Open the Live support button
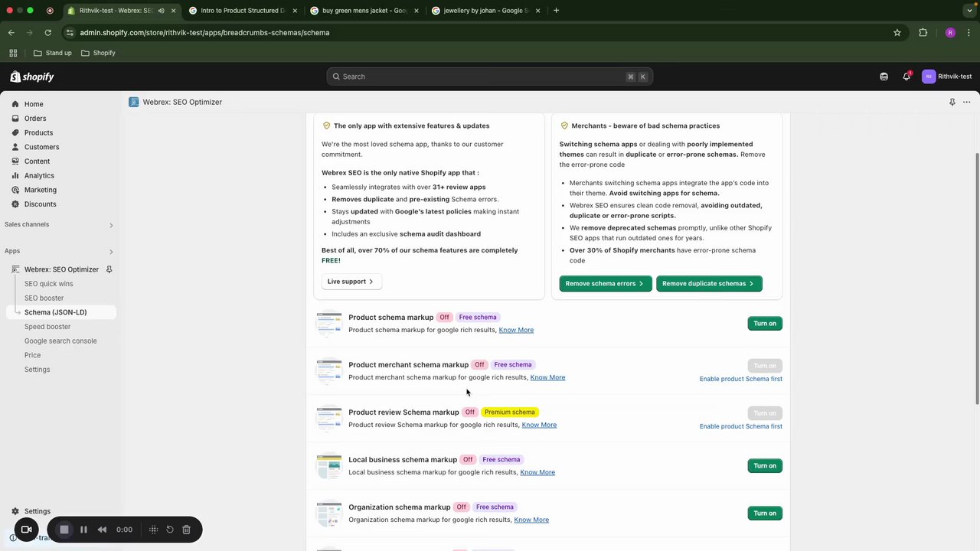This screenshot has width=980, height=551. coord(351,282)
